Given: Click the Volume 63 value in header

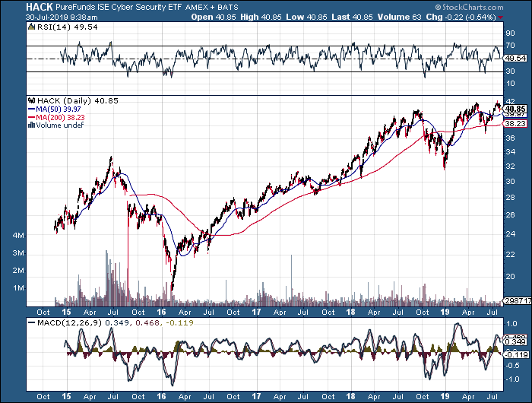Looking at the screenshot, I should point(399,17).
